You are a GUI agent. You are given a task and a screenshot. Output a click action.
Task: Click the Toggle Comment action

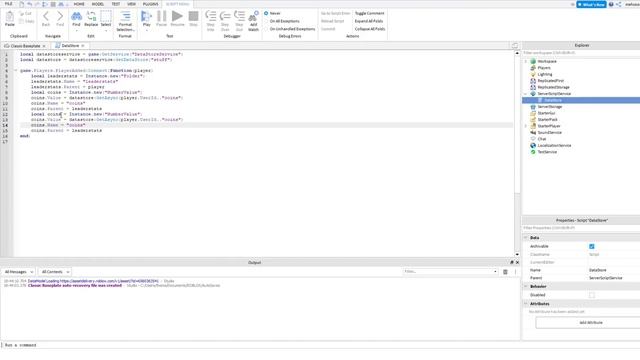click(x=369, y=13)
